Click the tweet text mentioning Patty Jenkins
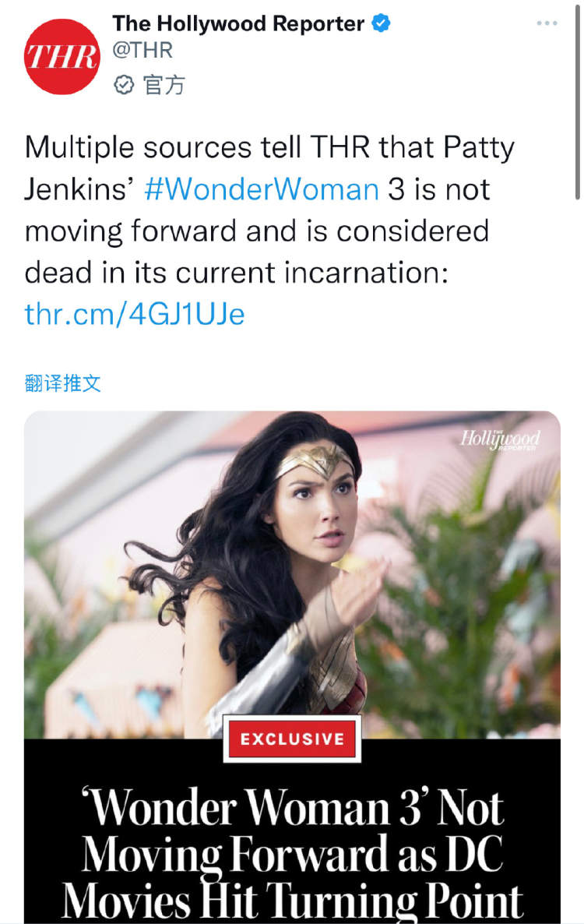Viewport: 584px width, 924px height. [x=269, y=231]
